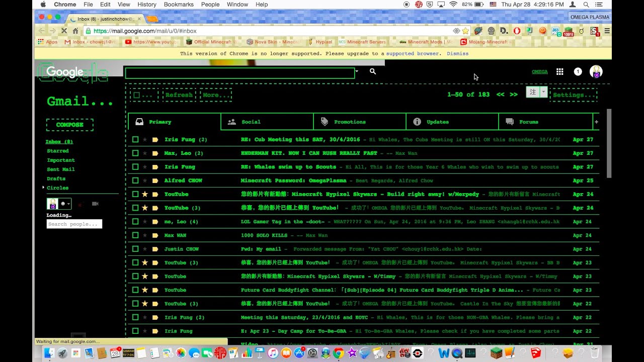Click the Search people field
Image resolution: width=644 pixels, height=362 pixels.
[74, 224]
